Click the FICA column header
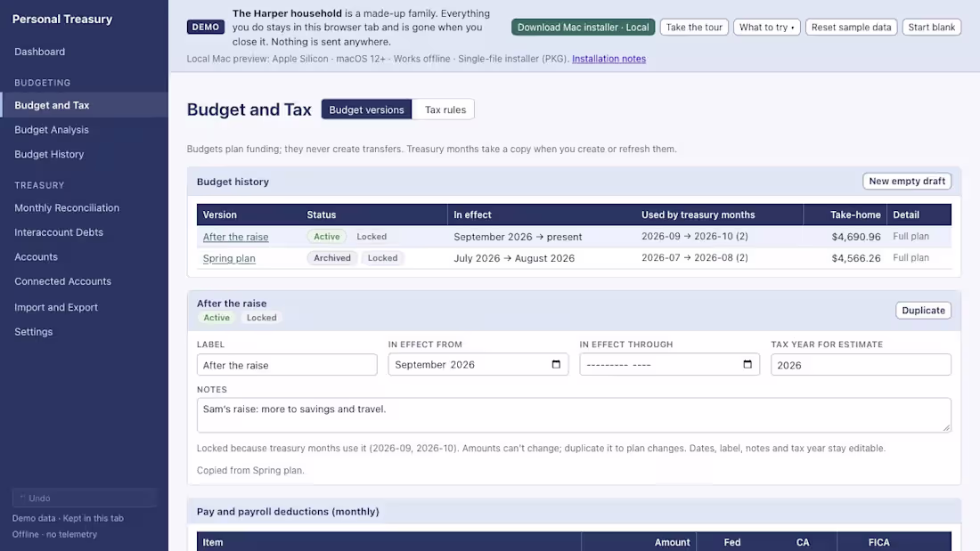 tap(878, 542)
